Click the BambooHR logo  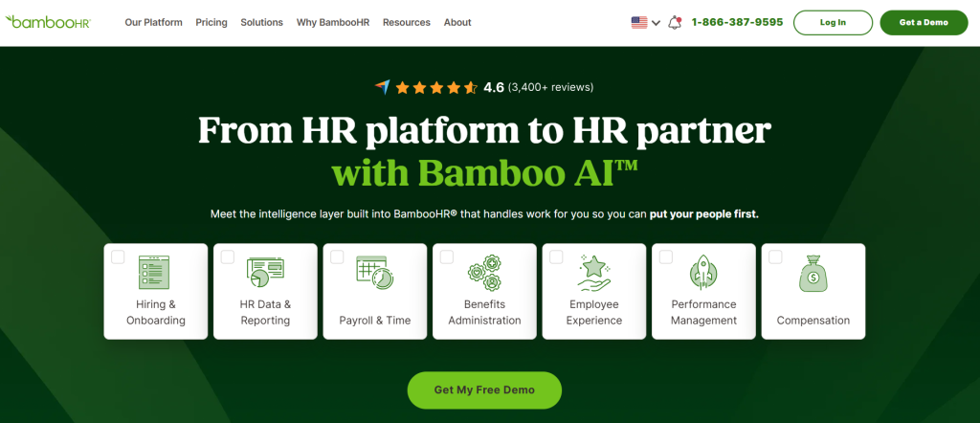48,22
